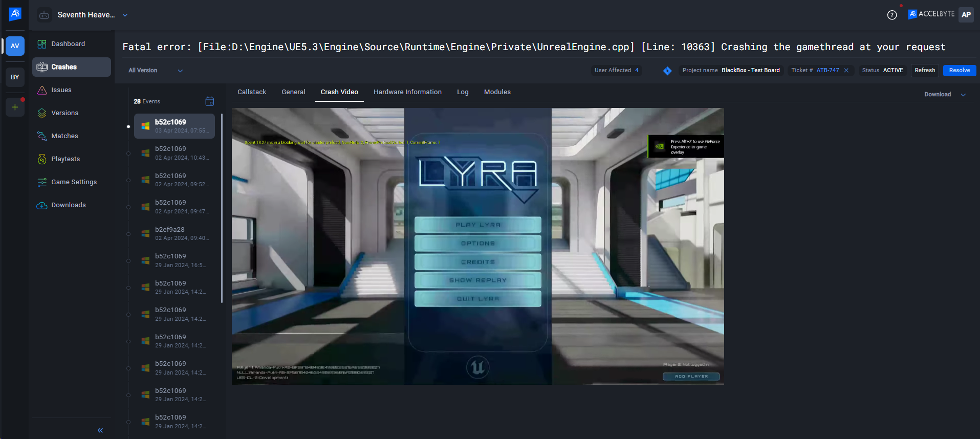Click the User Affected 4 badge
Viewport: 980px width, 439px height.
tap(616, 71)
